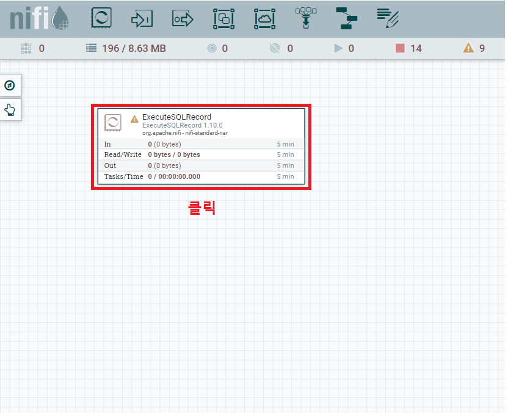Click the stopped count '14'
Screen dimensions: 508x420
[x=416, y=48]
